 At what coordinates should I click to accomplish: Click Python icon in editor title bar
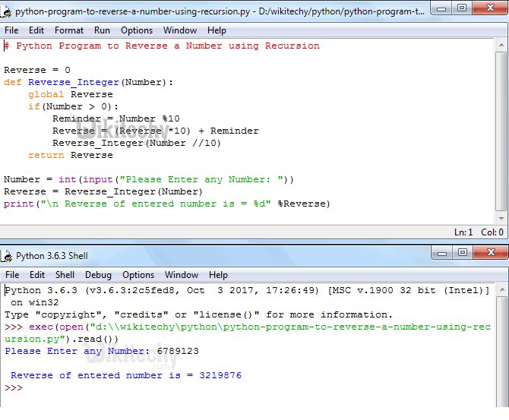(x=6, y=11)
